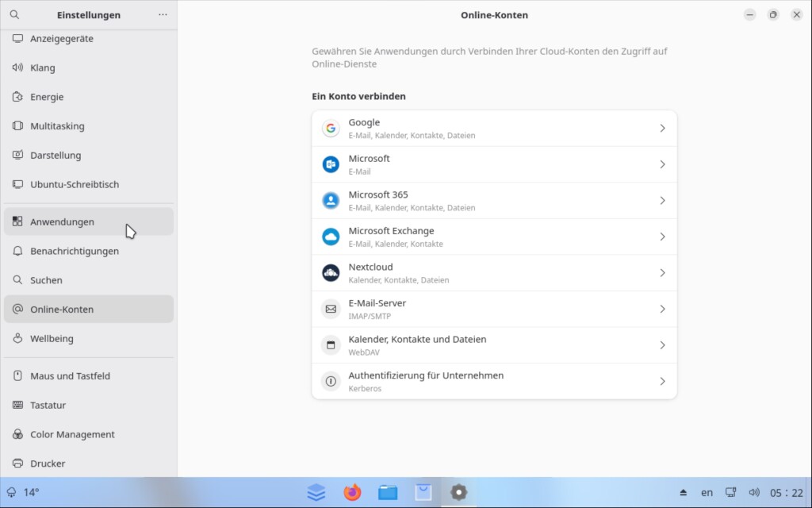Click the Anwendungen grid icon
This screenshot has width=812, height=508.
tap(17, 221)
